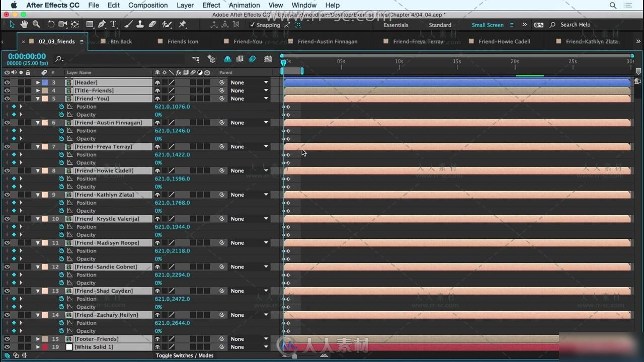Select the Puppet Pin tool
Image resolution: width=644 pixels, height=362 pixels.
click(x=182, y=24)
